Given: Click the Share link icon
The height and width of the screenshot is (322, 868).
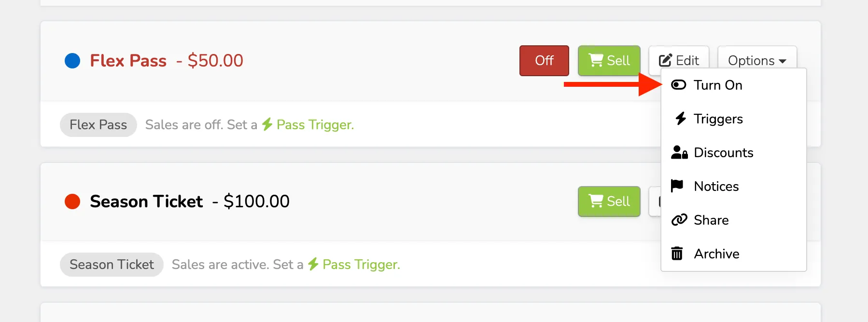Looking at the screenshot, I should click(x=679, y=220).
